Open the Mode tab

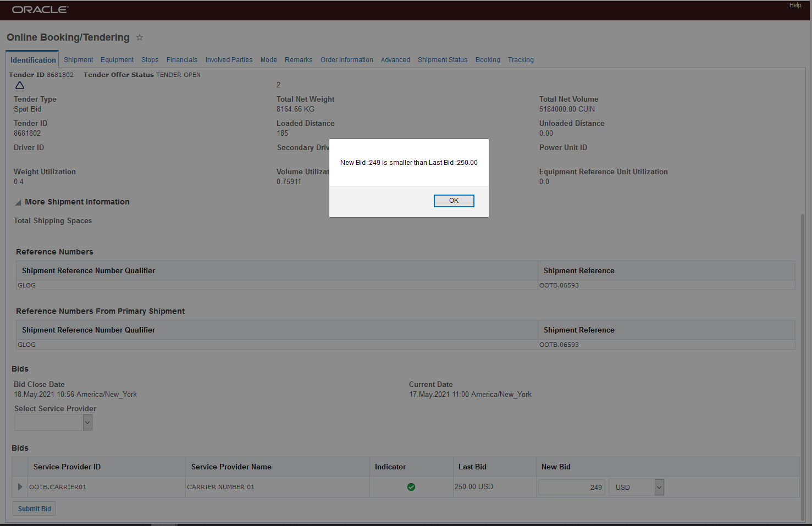tap(268, 60)
